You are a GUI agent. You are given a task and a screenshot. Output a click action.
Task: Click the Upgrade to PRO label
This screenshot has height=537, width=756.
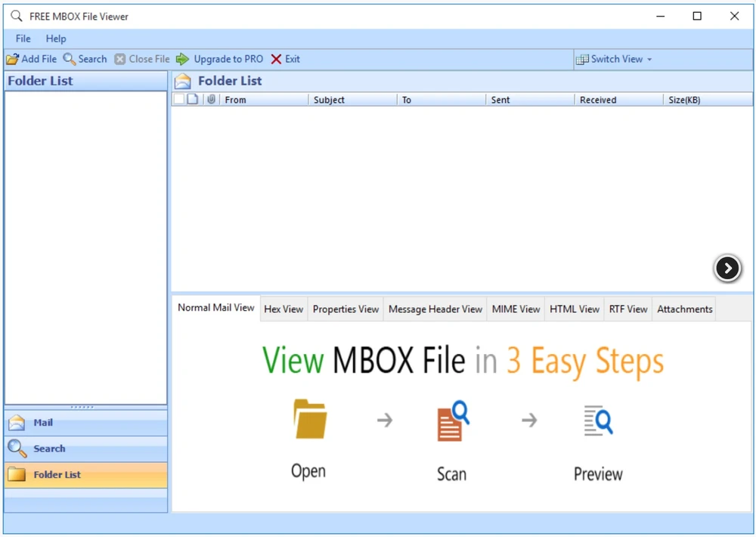(228, 59)
